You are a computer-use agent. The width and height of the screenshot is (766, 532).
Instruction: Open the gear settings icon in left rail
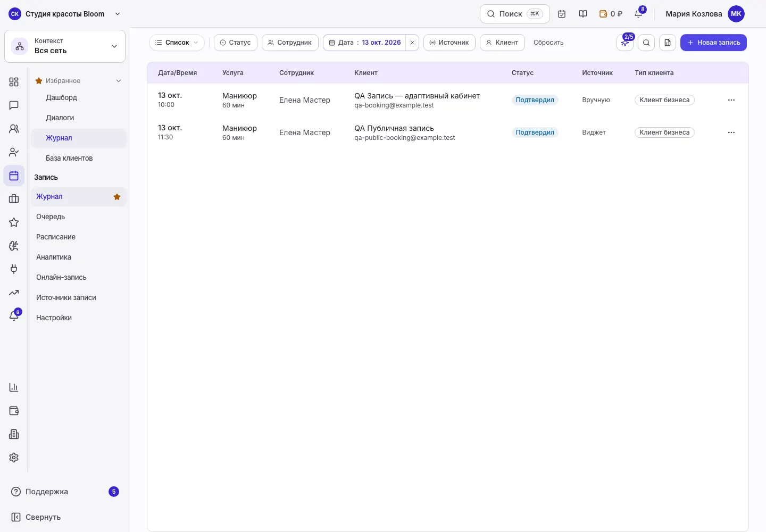(x=14, y=458)
